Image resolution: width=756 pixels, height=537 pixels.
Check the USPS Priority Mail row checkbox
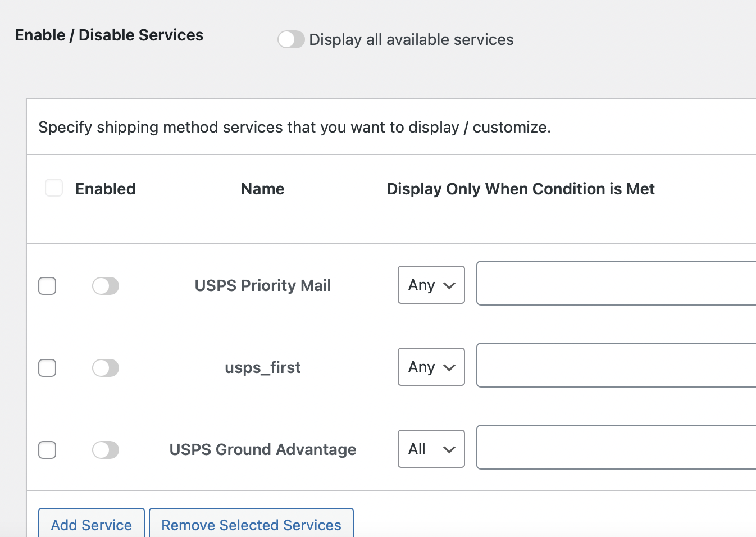tap(47, 285)
